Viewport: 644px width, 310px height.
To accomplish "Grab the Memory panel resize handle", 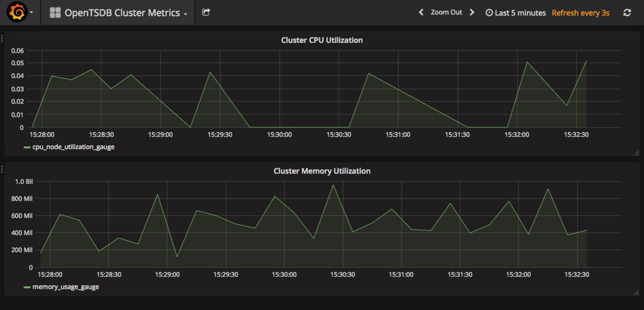I will tap(636, 293).
